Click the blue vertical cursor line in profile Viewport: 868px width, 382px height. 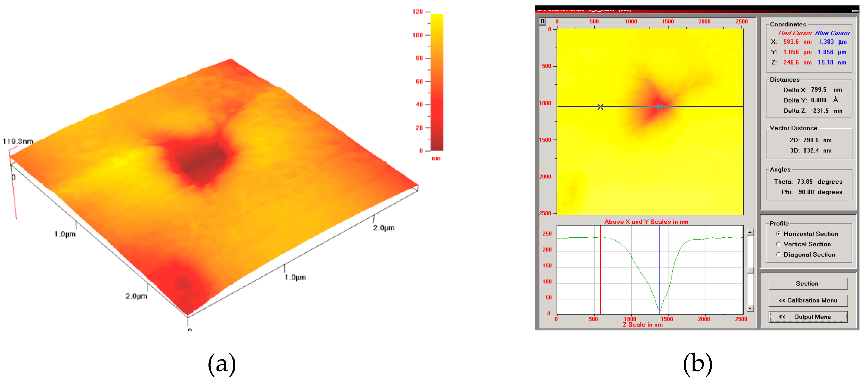[x=660, y=263]
